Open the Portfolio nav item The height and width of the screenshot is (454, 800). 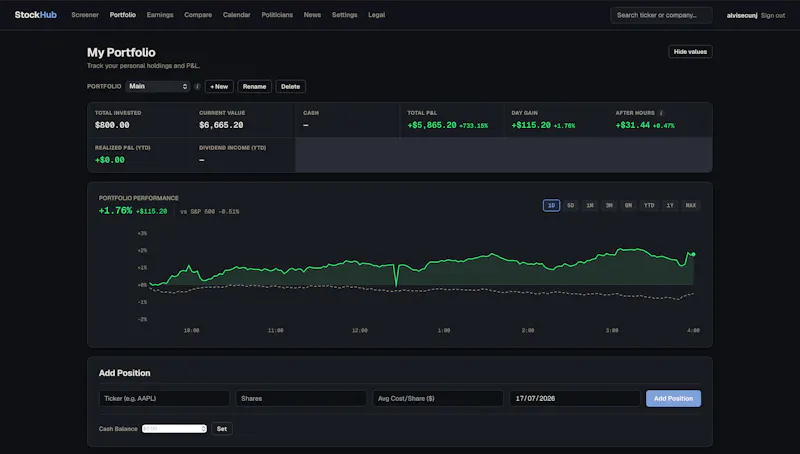[123, 15]
